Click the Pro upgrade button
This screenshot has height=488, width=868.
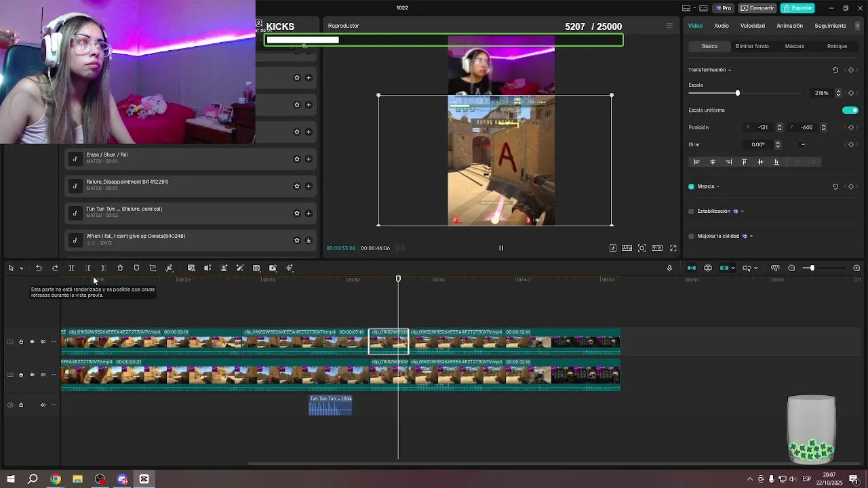coord(724,8)
